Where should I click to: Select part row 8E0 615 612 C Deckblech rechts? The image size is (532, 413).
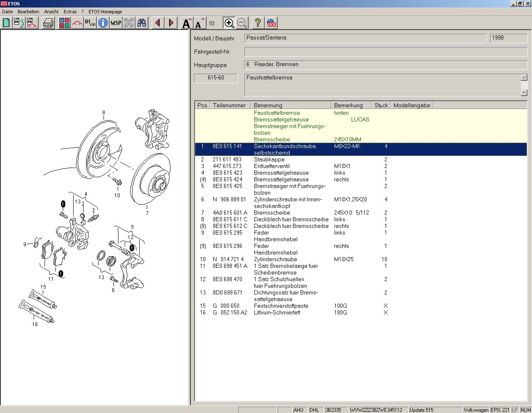[361, 226]
